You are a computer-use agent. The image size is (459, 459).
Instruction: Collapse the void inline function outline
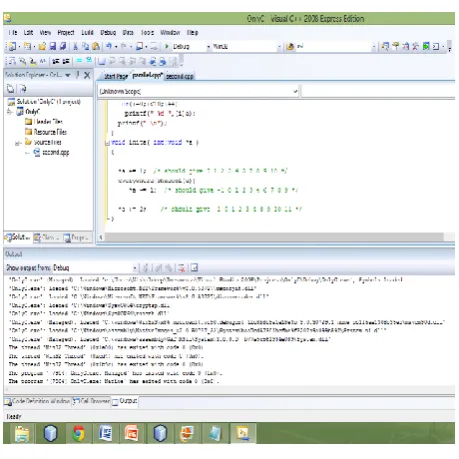[107, 143]
